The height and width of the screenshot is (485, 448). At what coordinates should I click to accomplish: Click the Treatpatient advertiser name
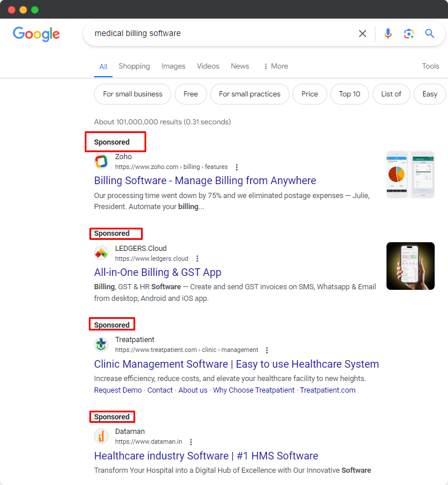point(135,340)
